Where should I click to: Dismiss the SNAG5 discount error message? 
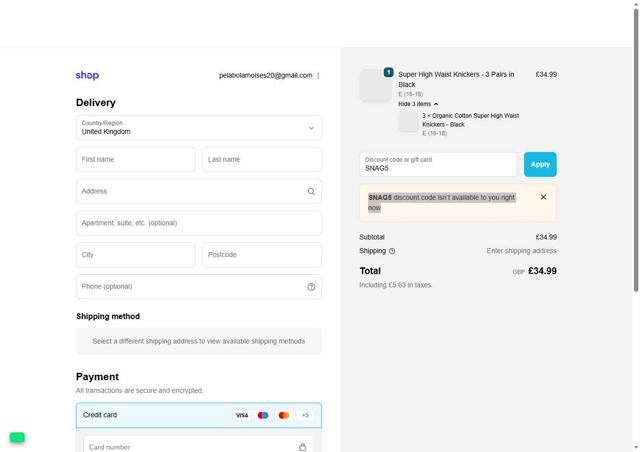[x=543, y=197]
